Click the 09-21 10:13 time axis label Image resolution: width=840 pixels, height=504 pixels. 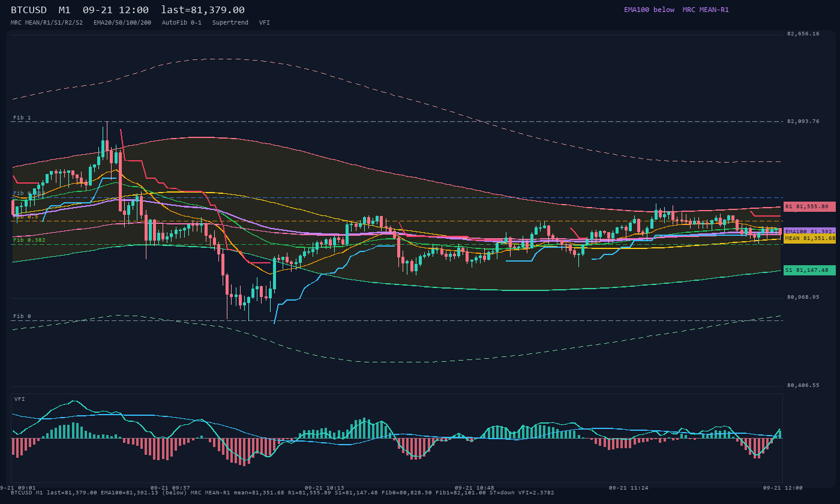tap(325, 488)
